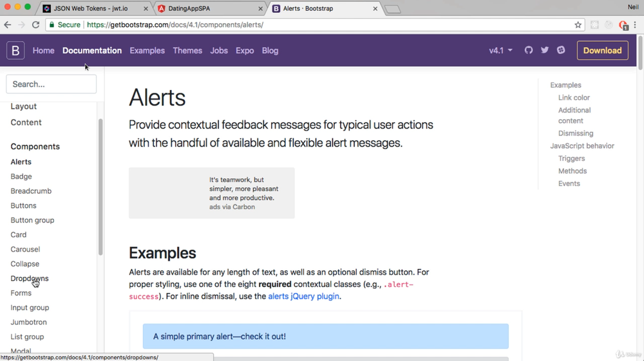644x361 pixels.
Task: Click the browser forward arrow
Action: point(21,24)
